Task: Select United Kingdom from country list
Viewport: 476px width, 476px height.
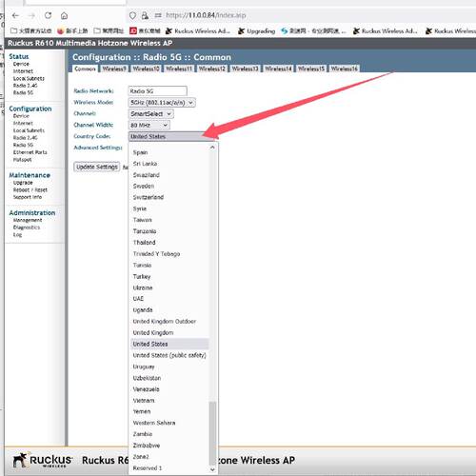Action: (x=153, y=332)
